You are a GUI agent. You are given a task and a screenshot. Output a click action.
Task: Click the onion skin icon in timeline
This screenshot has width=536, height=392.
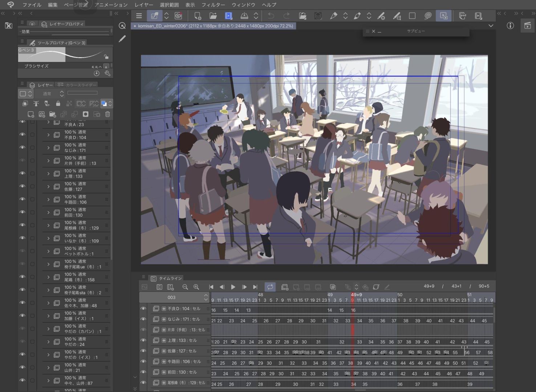tap(333, 287)
